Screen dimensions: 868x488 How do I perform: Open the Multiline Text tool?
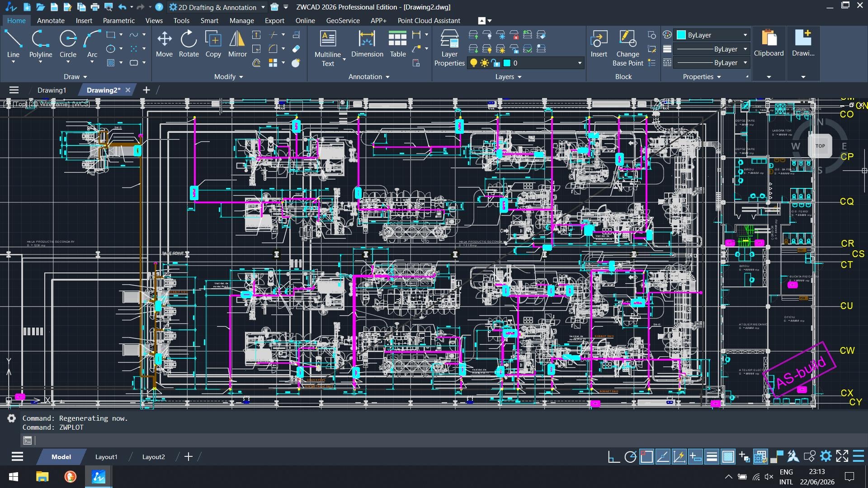coord(328,47)
